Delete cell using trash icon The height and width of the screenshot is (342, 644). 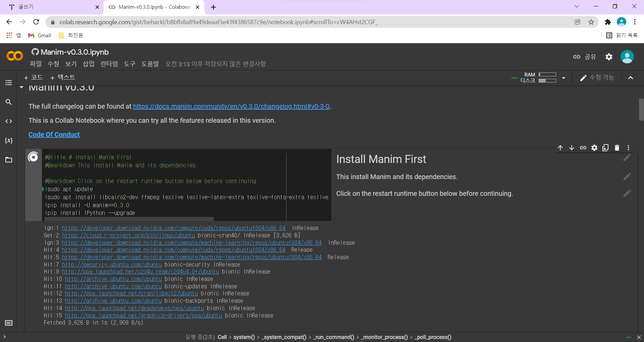617,148
